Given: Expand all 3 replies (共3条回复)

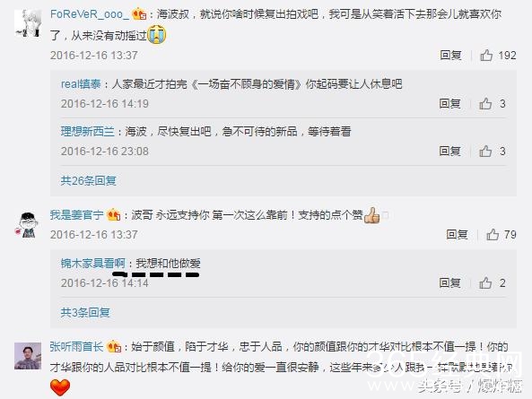Looking at the screenshot, I should [x=85, y=312].
